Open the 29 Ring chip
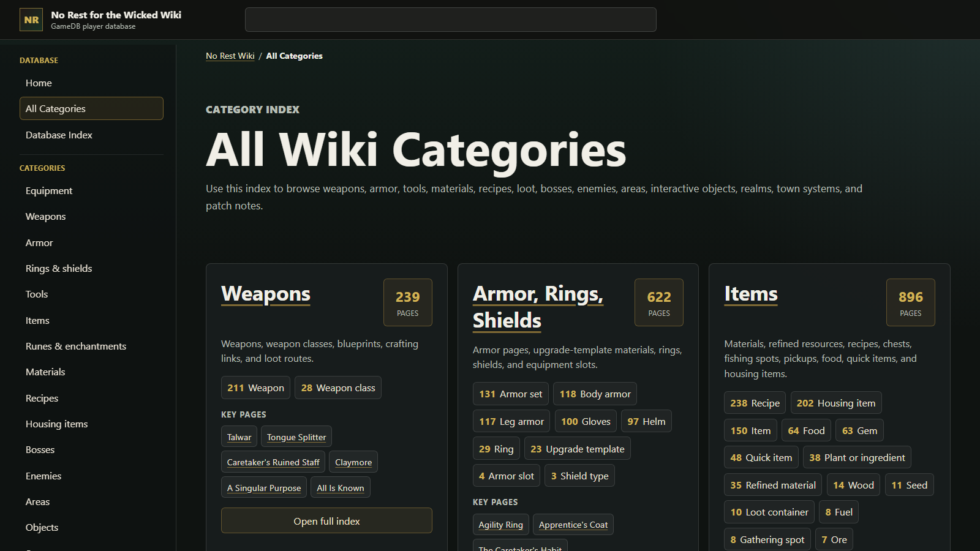 coord(496,449)
